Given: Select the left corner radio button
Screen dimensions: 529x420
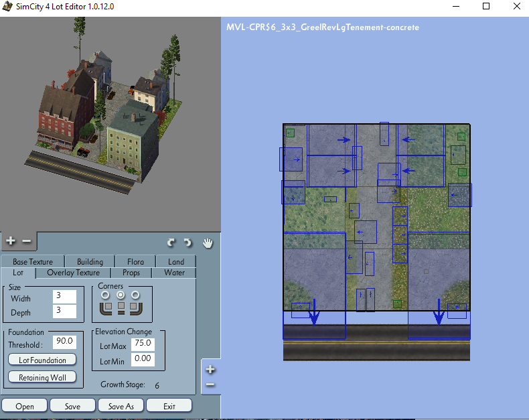Looking at the screenshot, I should [105, 295].
